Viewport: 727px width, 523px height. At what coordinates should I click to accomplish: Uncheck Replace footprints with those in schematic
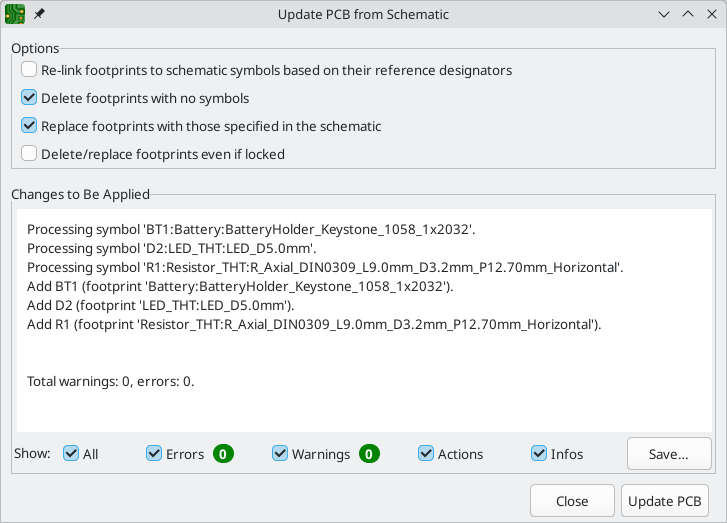click(x=29, y=126)
